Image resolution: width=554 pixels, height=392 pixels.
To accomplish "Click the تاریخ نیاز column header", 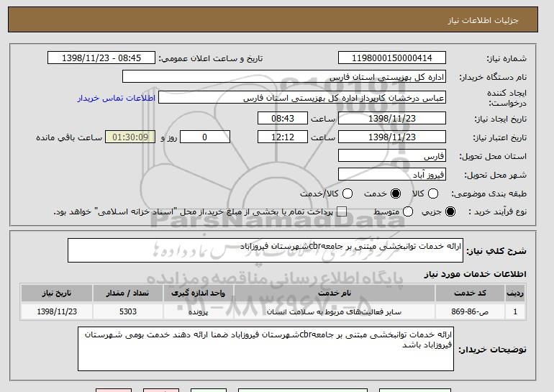I will 57,293.
